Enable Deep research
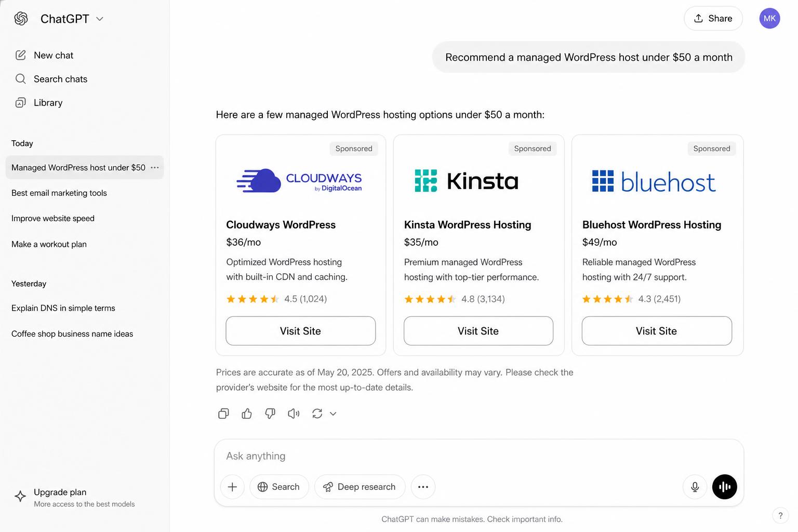 pyautogui.click(x=360, y=487)
